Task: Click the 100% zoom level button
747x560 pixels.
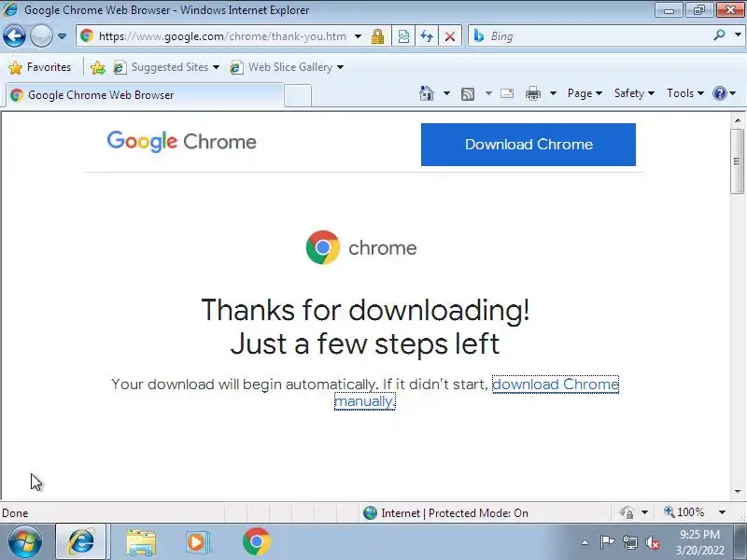Action: pos(684,512)
